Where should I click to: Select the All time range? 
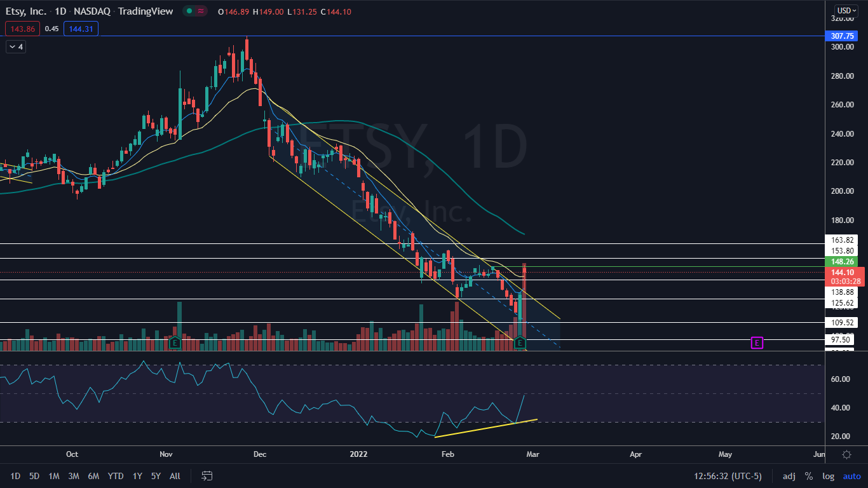(175, 476)
